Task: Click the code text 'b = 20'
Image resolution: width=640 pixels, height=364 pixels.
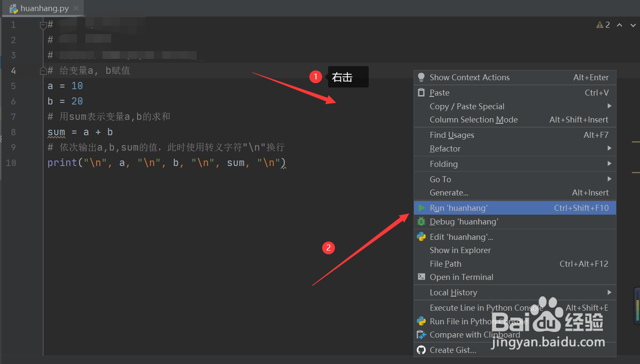Action: click(65, 102)
